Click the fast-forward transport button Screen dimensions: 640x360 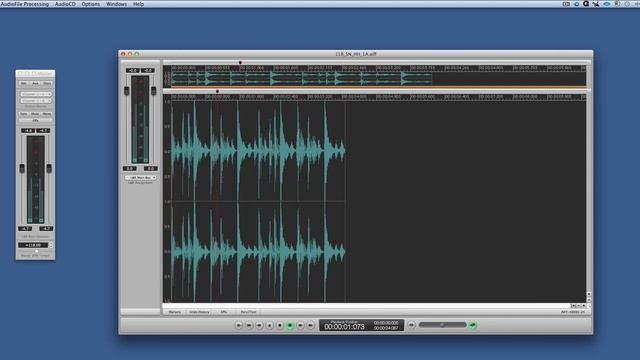[300, 325]
